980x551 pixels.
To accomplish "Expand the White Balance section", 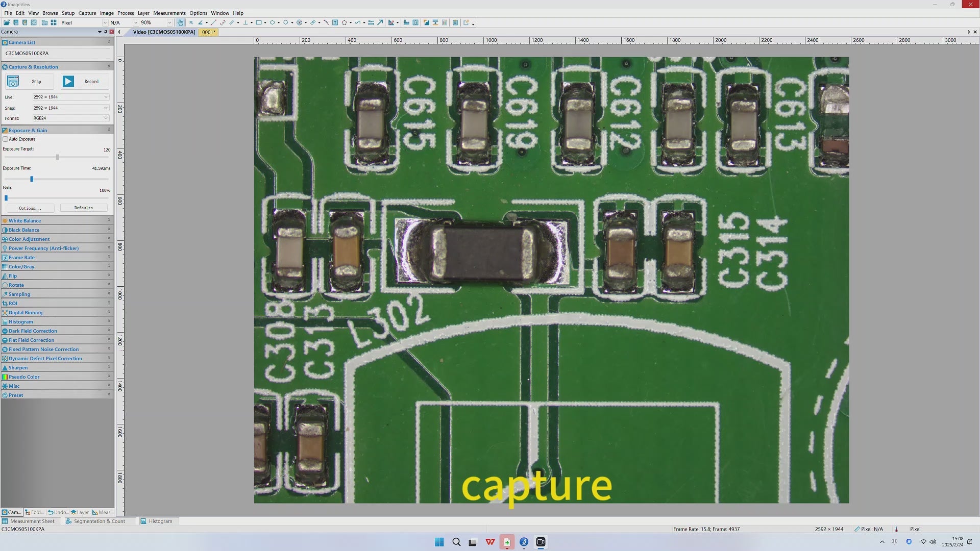I will [57, 220].
